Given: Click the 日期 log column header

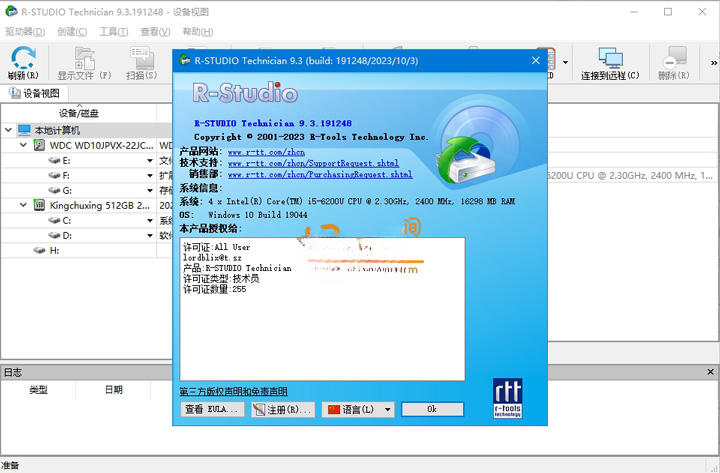Looking at the screenshot, I should (x=113, y=390).
